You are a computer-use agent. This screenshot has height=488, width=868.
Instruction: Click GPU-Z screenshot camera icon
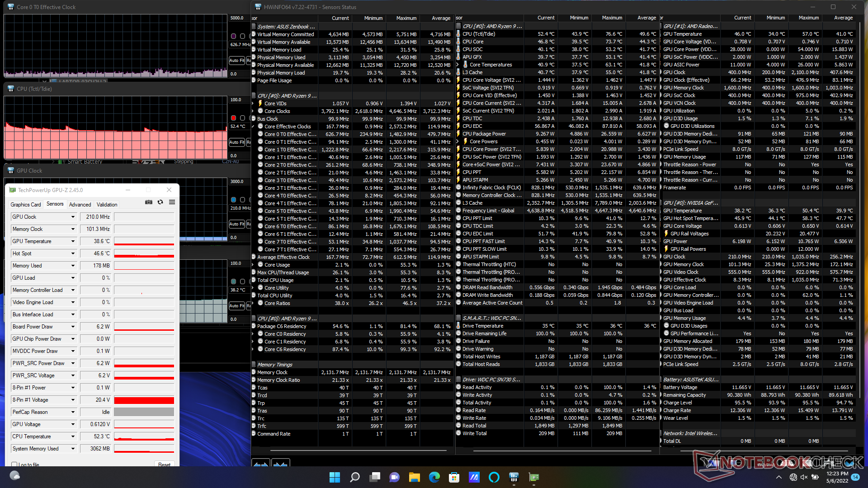[x=148, y=202]
